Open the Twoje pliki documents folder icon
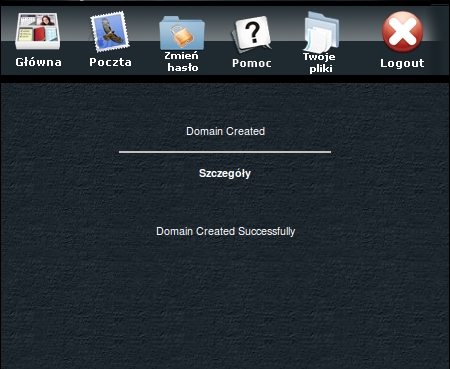The height and width of the screenshot is (369, 450). 321,33
